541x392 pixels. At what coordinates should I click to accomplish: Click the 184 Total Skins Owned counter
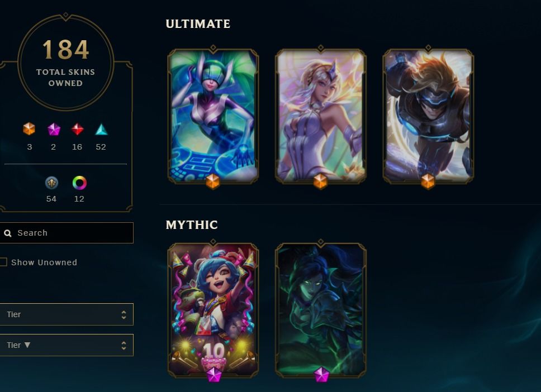click(65, 63)
